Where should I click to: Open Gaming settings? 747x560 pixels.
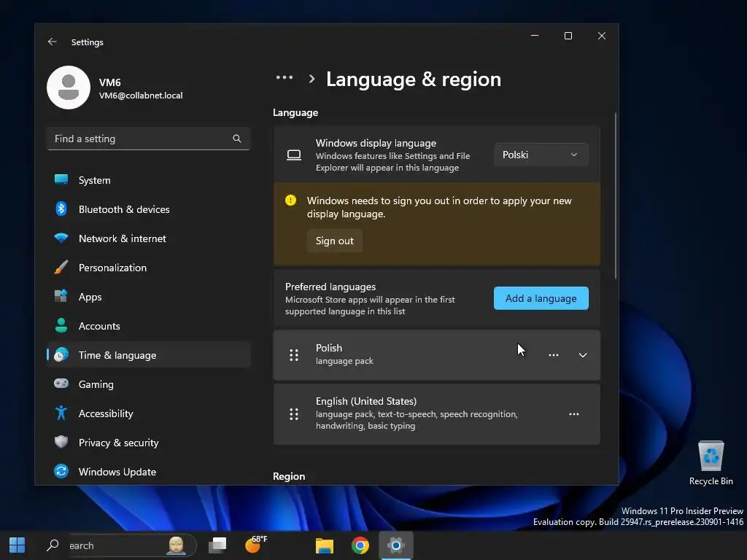[149, 384]
